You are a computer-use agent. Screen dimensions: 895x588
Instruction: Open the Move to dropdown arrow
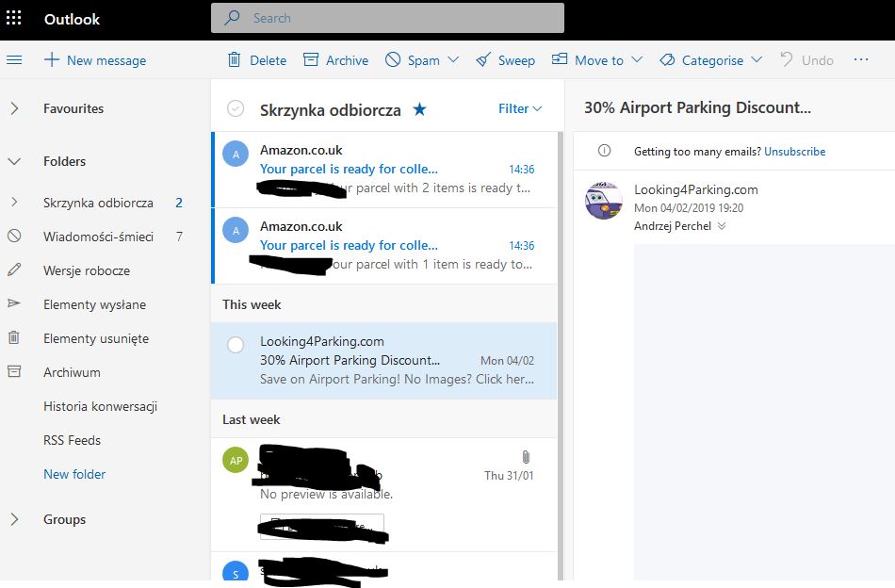[637, 59]
